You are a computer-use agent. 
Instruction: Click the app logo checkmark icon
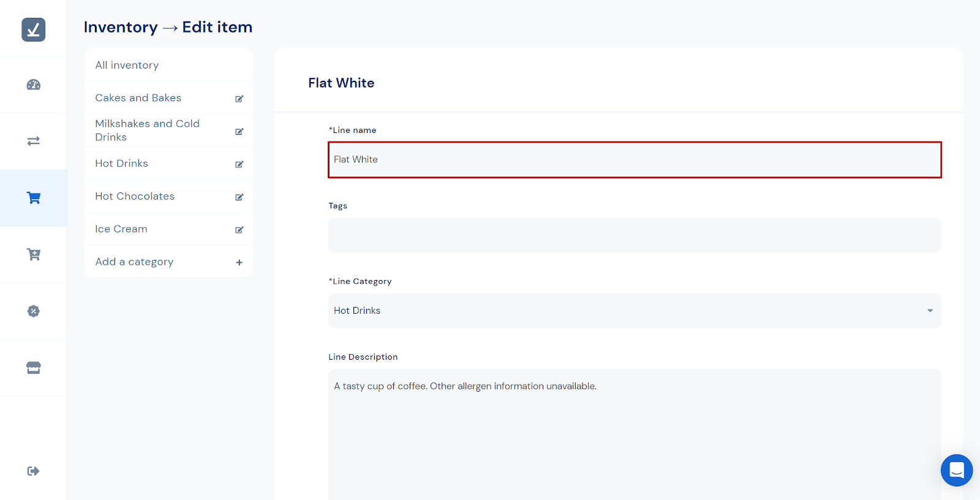34,29
